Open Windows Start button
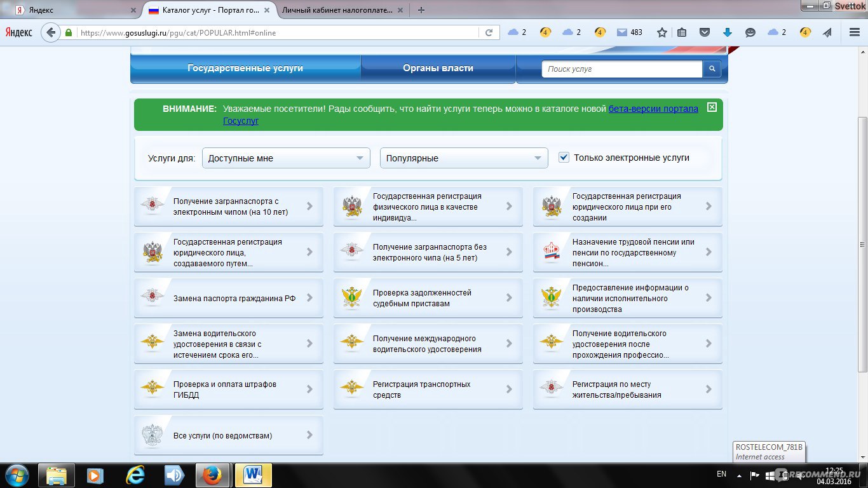This screenshot has width=868, height=488. (x=17, y=475)
